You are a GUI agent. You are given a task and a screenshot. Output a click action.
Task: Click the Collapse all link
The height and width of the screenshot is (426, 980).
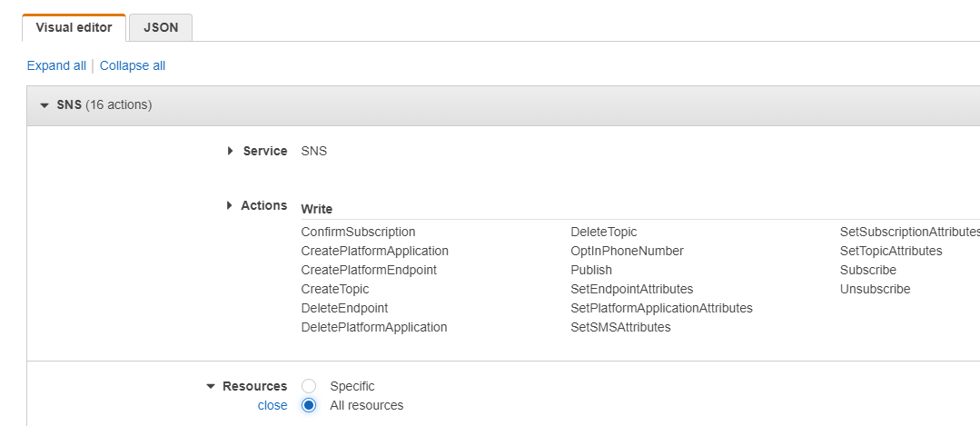click(133, 65)
